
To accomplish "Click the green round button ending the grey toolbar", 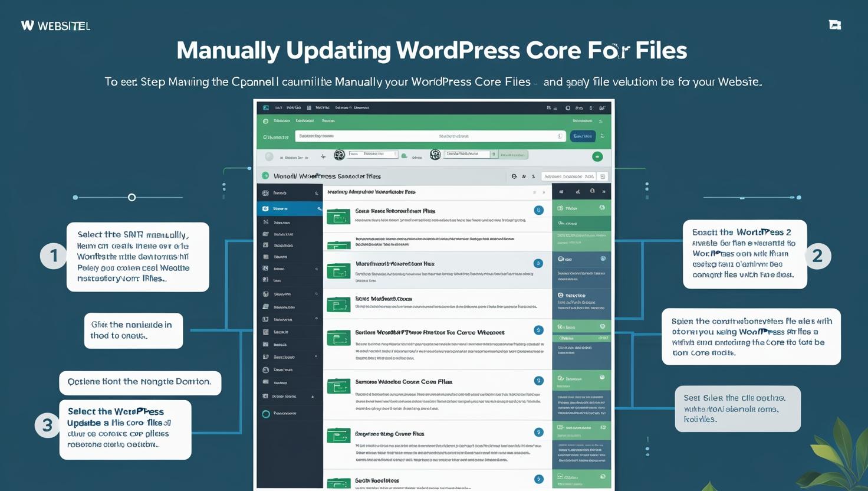I will [597, 156].
